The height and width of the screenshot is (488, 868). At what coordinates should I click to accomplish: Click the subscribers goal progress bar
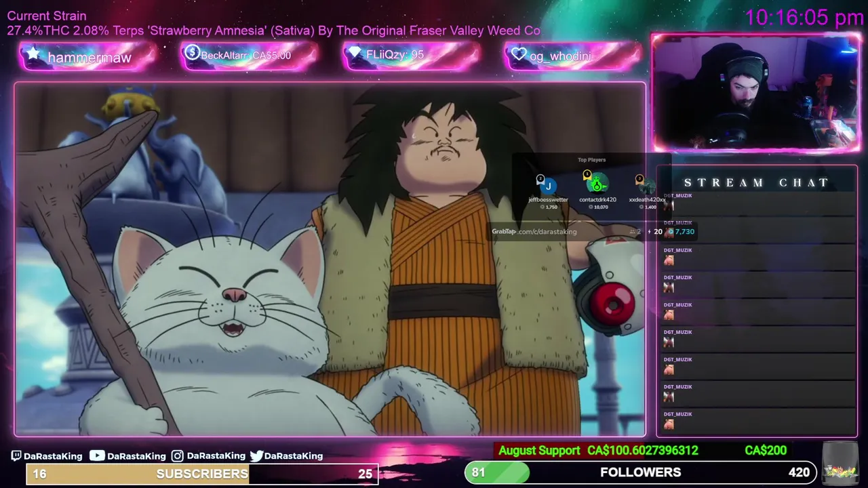pos(202,474)
